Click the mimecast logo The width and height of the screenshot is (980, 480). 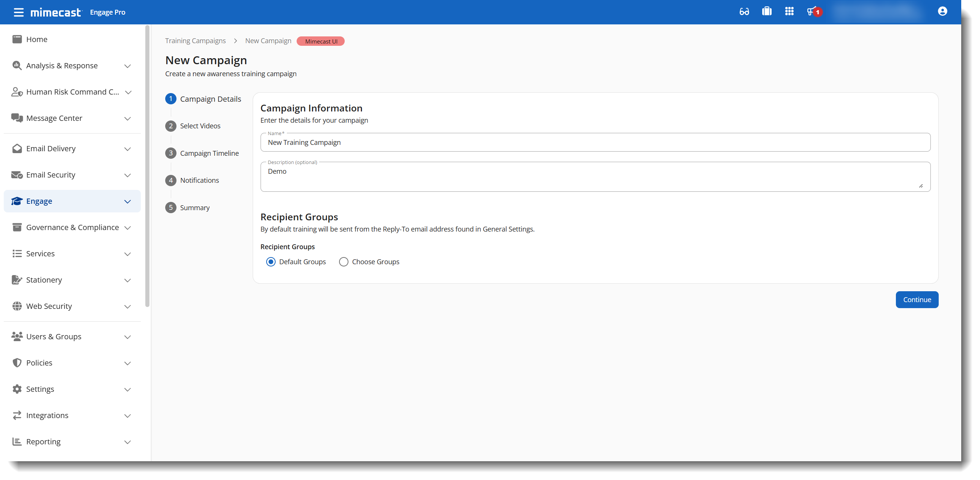tap(56, 12)
